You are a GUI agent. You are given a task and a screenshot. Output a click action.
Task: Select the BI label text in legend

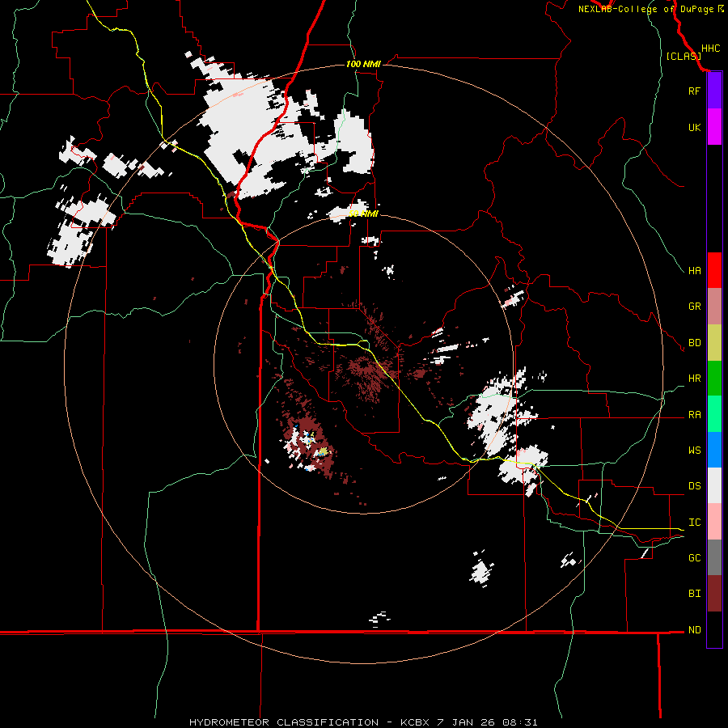694,594
